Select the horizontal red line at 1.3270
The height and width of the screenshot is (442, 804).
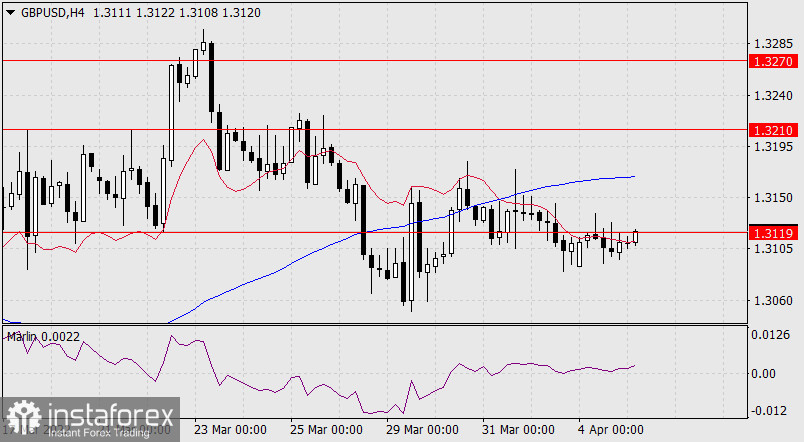tap(375, 61)
